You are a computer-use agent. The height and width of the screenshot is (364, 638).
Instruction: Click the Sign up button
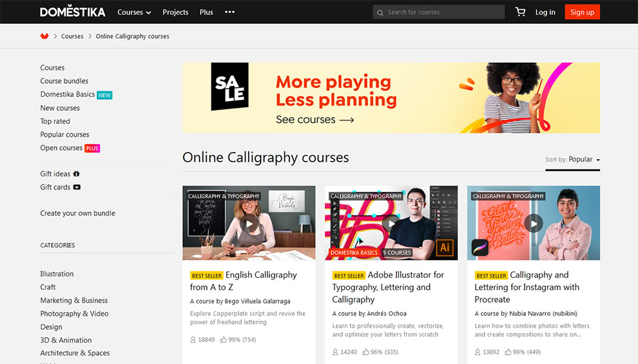583,12
